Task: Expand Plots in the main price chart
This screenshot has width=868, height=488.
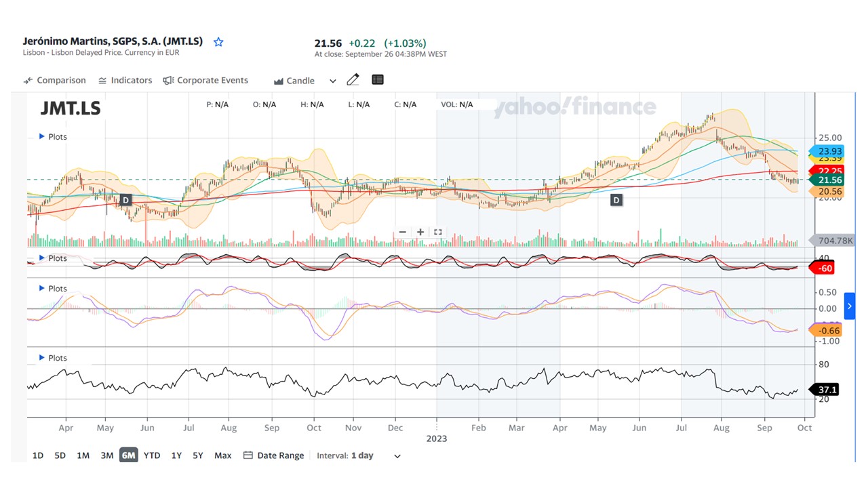Action: (x=53, y=137)
